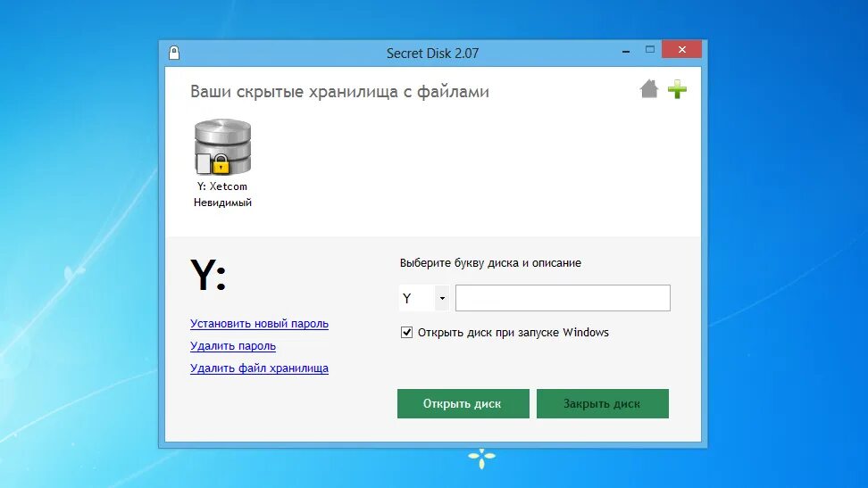Close the Secret Disk 2.07 window
Viewport: 868px width, 488px height.
682,49
